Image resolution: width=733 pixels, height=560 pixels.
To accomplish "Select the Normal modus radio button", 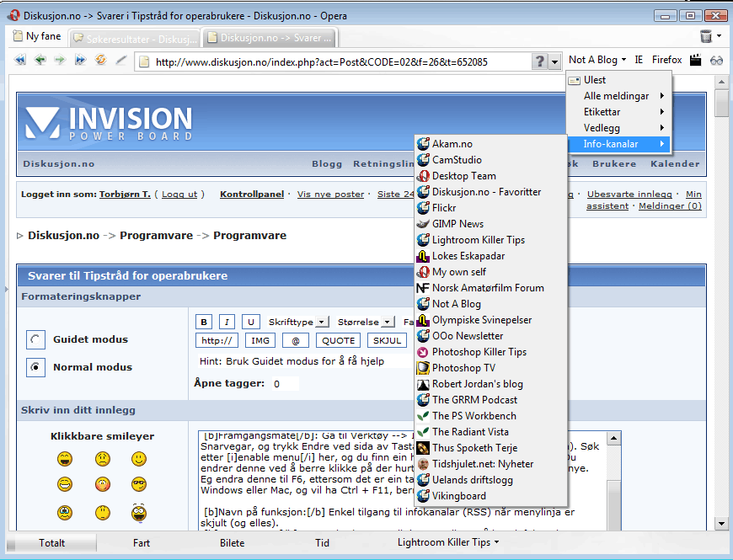I will 35,367.
